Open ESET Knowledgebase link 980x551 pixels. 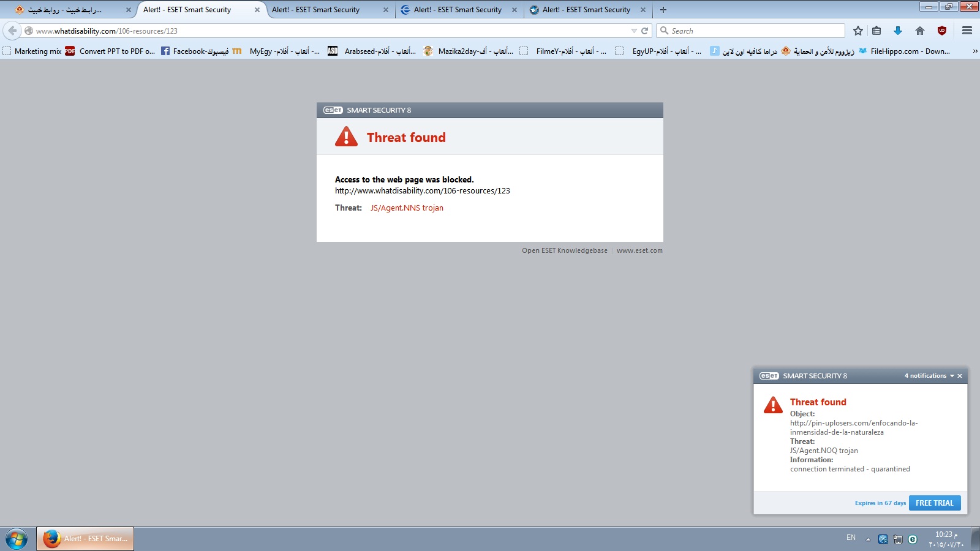tap(565, 250)
